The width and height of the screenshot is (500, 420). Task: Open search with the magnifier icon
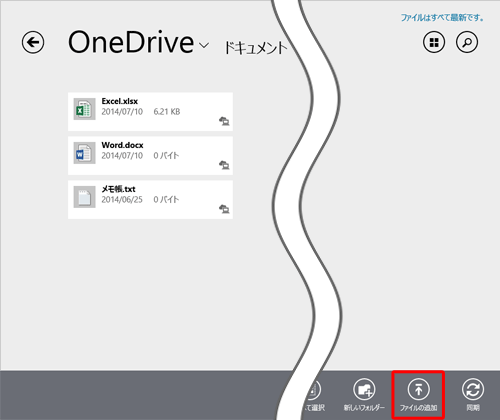pyautogui.click(x=467, y=42)
